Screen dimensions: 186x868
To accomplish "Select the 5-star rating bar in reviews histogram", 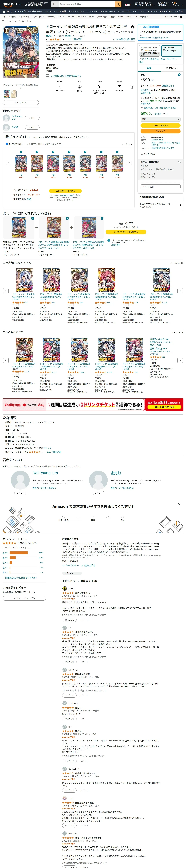I will click(23, 553).
